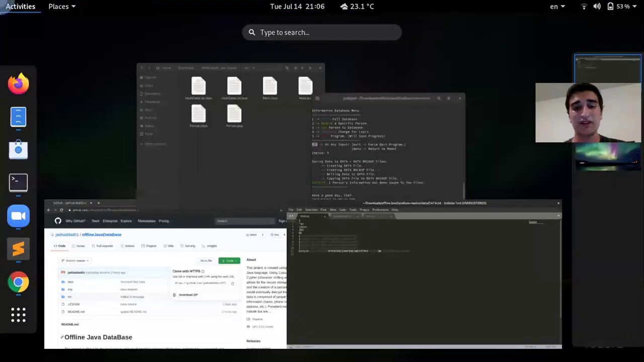Click the weather temperature indicator

(x=357, y=7)
